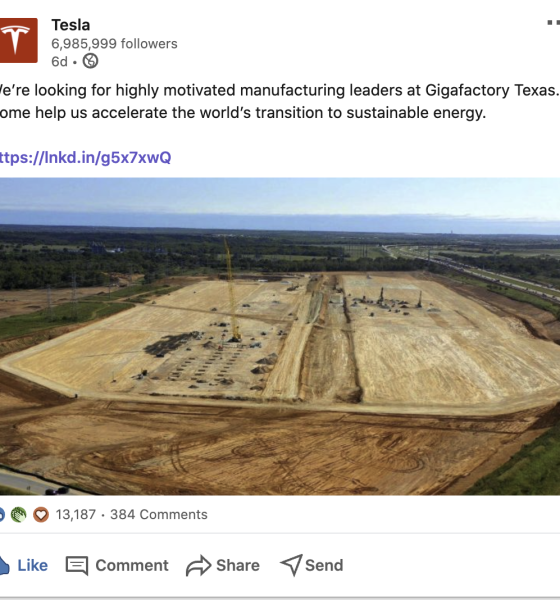Send the post in a message
Screen dimensions: 560x600
point(312,565)
